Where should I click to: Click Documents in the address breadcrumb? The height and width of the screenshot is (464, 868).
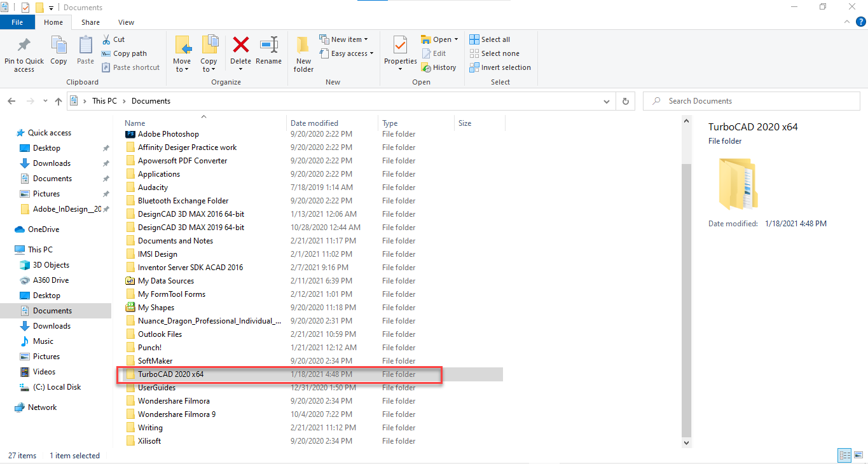pos(151,101)
